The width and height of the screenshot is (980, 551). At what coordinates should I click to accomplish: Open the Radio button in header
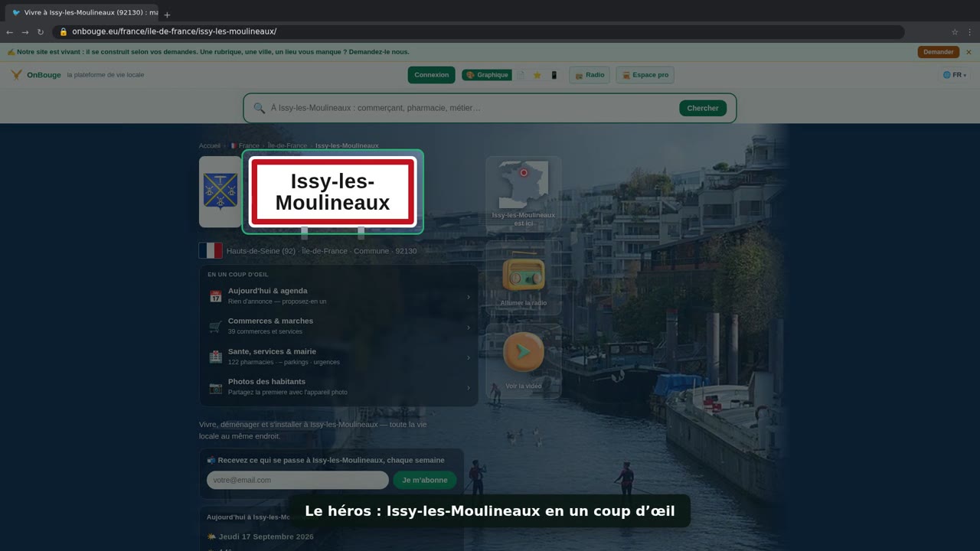click(x=590, y=75)
